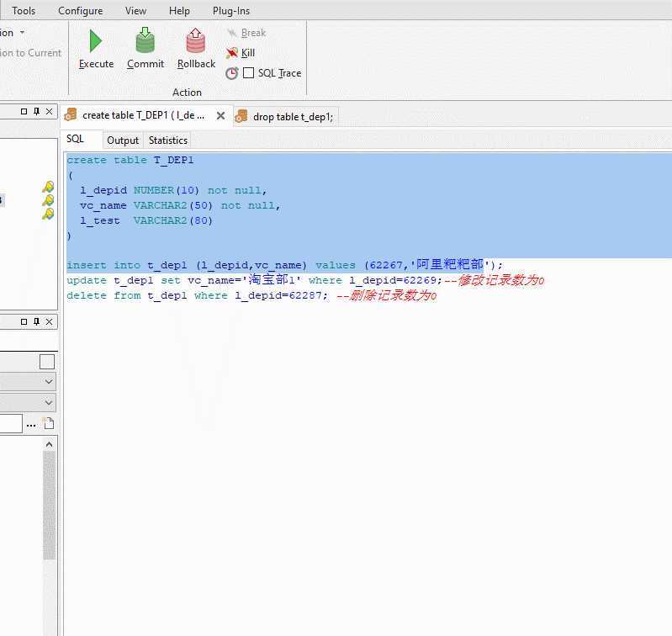Click the 'delete from t_dep1' line

[x=251, y=295]
